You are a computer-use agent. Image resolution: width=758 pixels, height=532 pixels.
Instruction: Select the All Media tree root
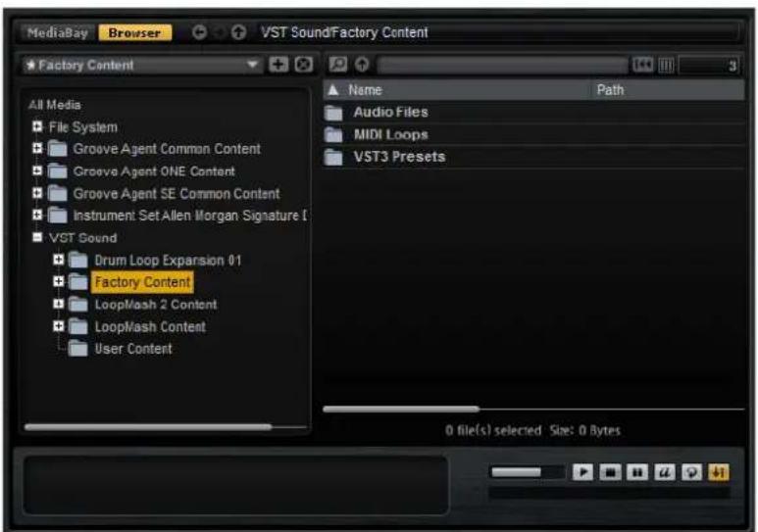pyautogui.click(x=55, y=105)
